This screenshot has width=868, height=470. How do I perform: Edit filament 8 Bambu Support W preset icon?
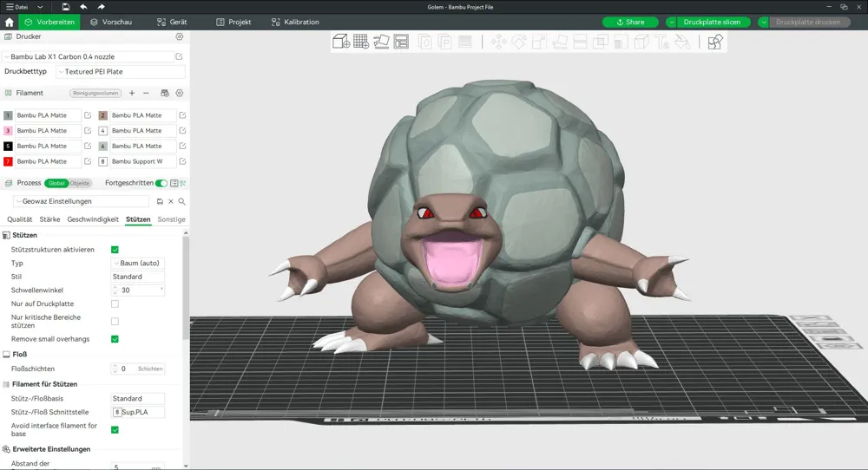[182, 161]
